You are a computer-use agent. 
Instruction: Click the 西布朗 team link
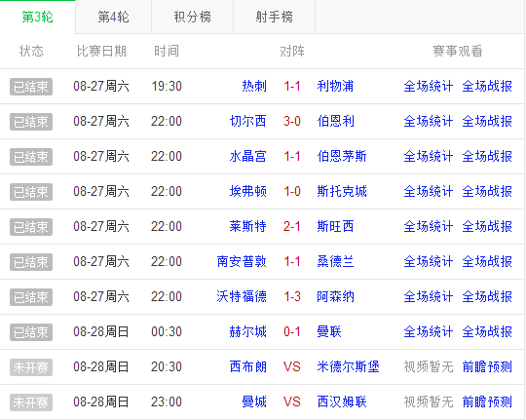(248, 366)
